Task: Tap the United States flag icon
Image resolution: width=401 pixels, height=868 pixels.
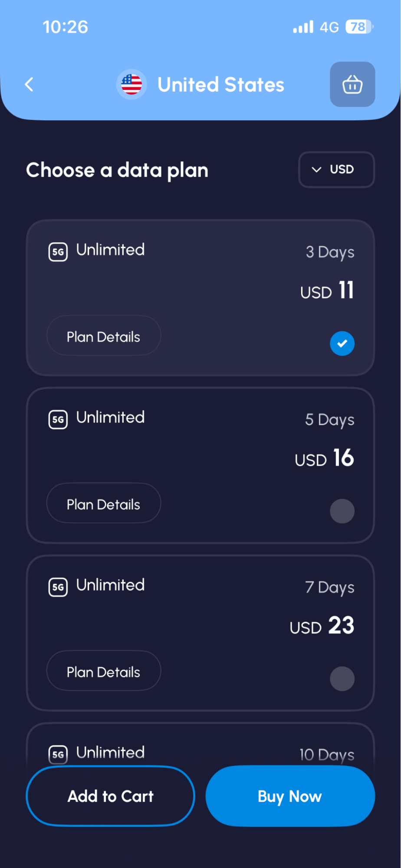Action: coord(131,84)
